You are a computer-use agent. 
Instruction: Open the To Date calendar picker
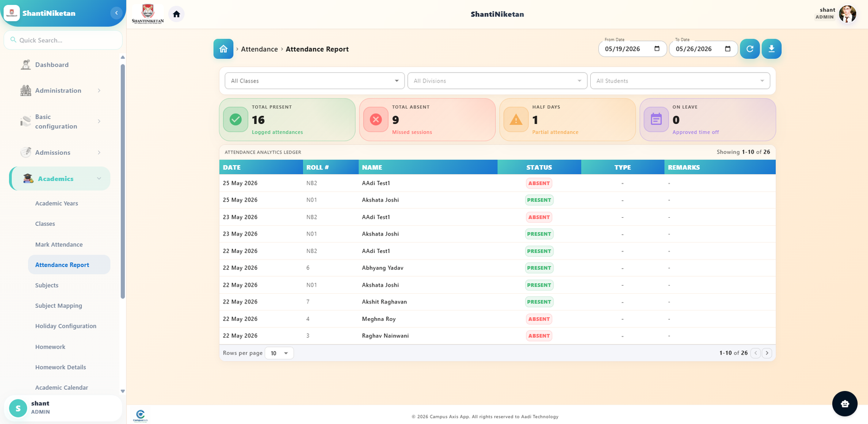727,49
